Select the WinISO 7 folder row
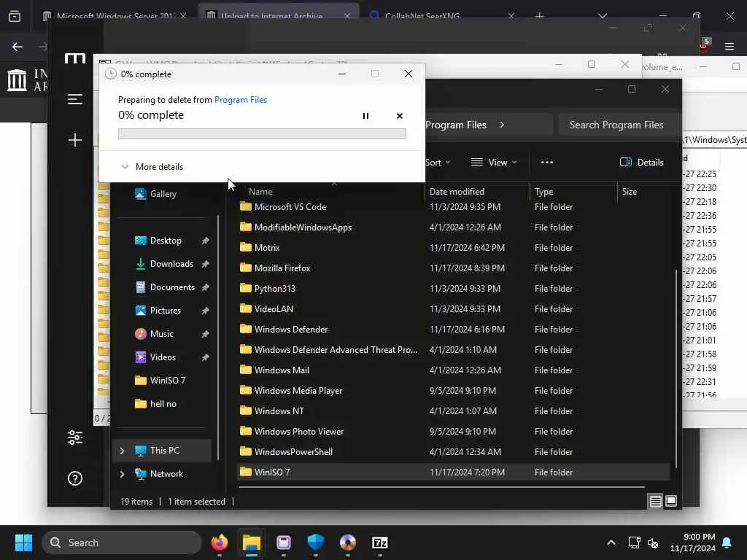 coord(453,472)
